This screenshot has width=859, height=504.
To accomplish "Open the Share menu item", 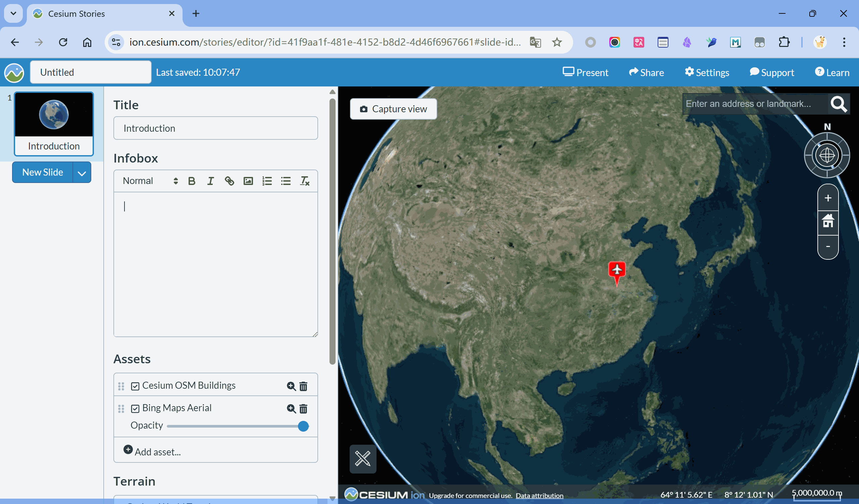I will tap(646, 72).
